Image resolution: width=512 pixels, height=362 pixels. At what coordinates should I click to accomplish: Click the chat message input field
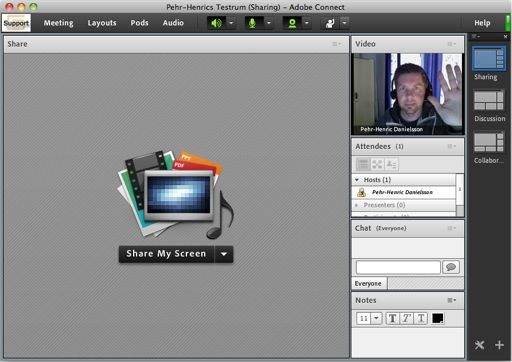tap(398, 267)
